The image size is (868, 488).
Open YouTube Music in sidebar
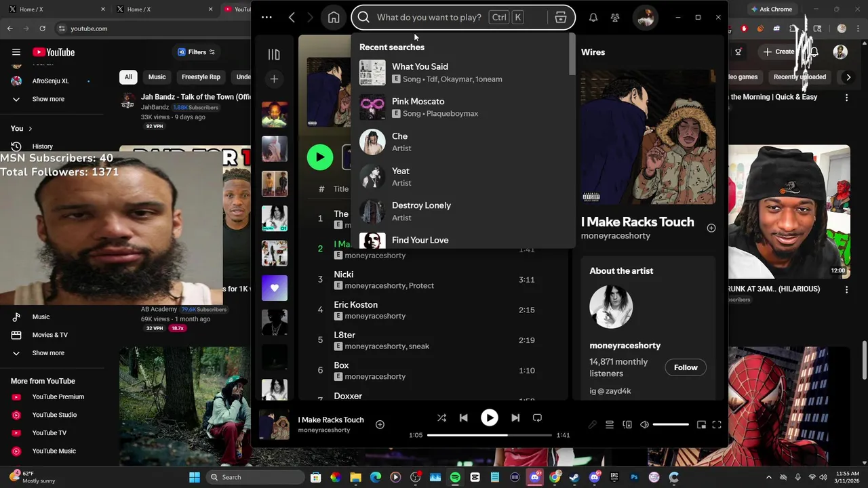coord(54,451)
